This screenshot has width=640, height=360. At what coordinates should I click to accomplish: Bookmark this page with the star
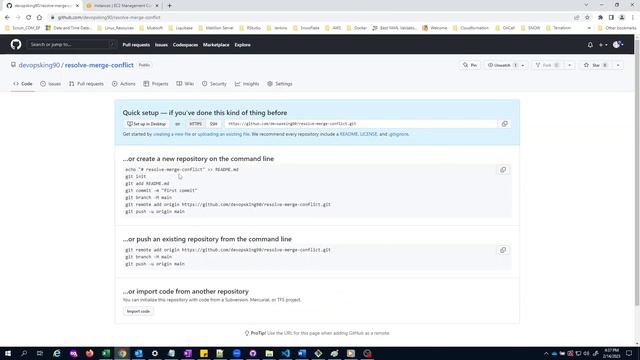point(587,18)
